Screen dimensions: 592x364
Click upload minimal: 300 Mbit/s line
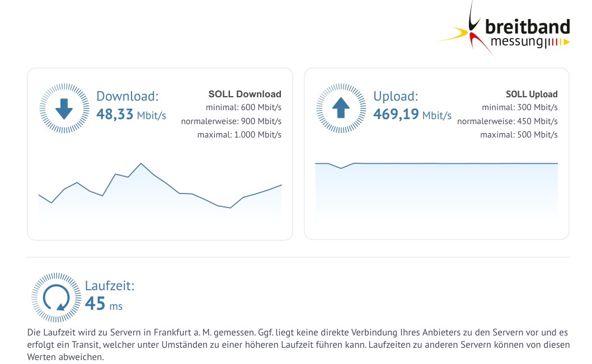[x=519, y=107]
